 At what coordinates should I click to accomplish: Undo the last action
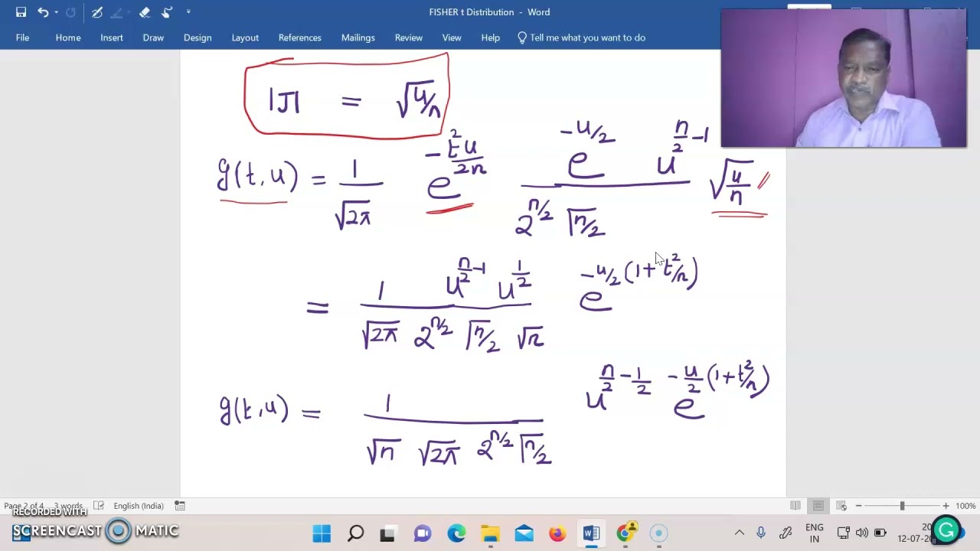click(x=44, y=12)
